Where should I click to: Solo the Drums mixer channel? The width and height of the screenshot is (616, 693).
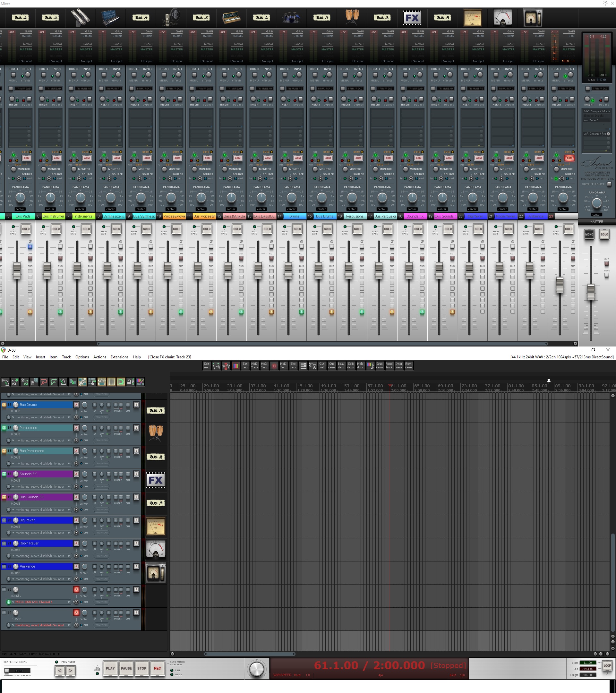click(297, 229)
